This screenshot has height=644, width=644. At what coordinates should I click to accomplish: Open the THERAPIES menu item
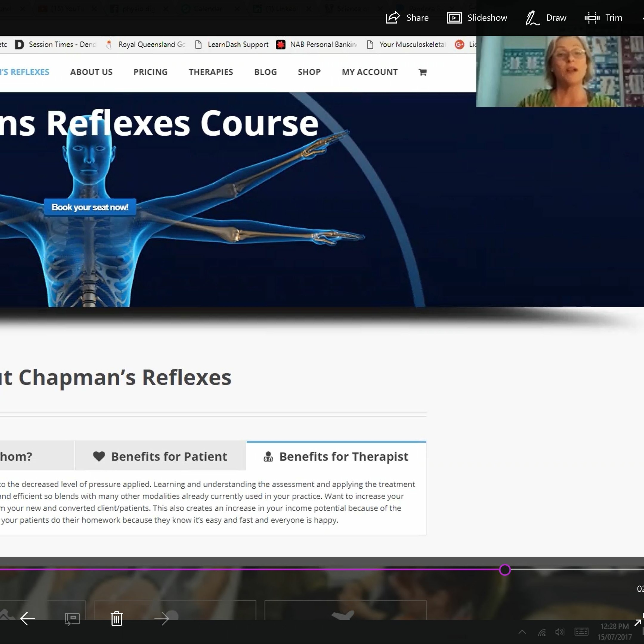(x=211, y=72)
